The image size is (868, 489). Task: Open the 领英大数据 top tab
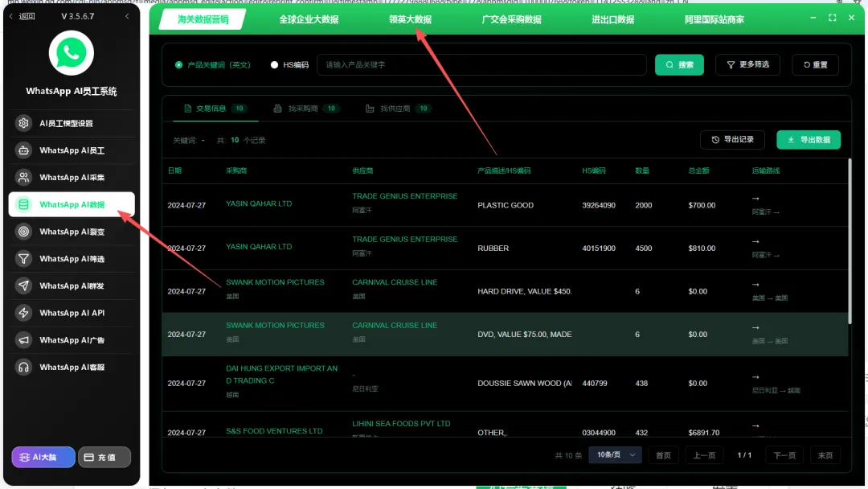(x=410, y=19)
